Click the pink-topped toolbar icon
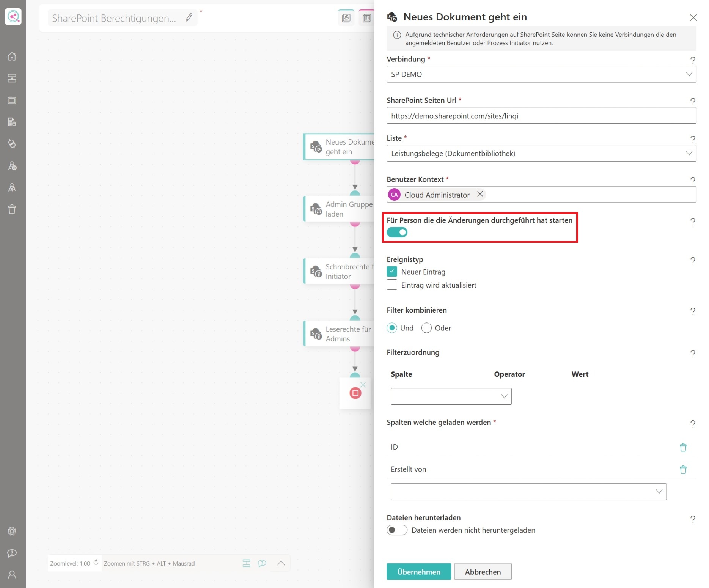The width and height of the screenshot is (709, 588). point(366,18)
